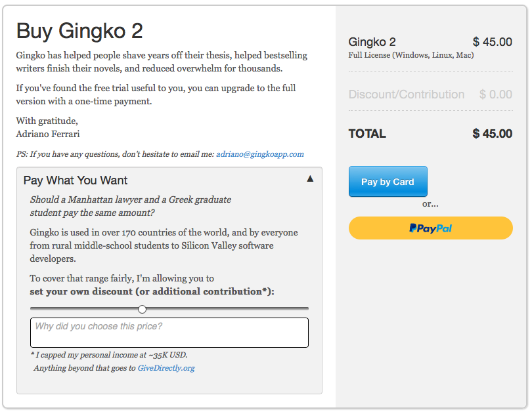The image size is (532, 414).
Task: Open the adriano@gingkoapp.com email link
Action: tap(260, 154)
